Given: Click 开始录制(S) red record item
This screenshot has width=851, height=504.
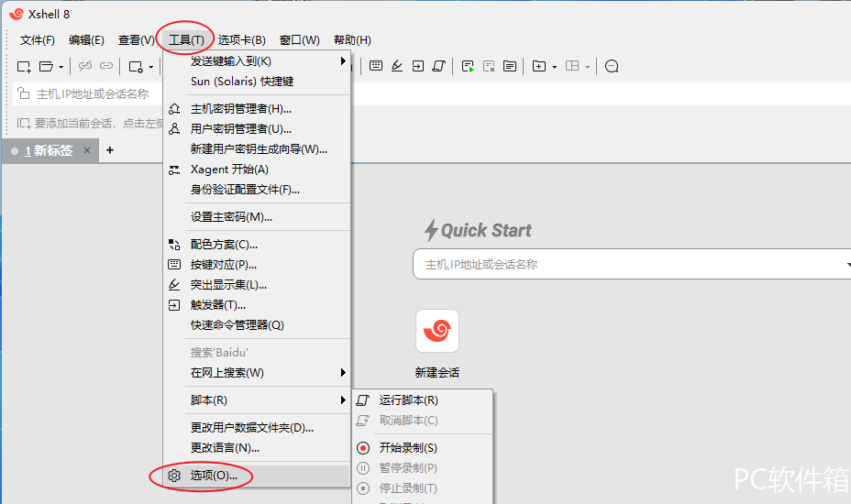Looking at the screenshot, I should (422, 448).
